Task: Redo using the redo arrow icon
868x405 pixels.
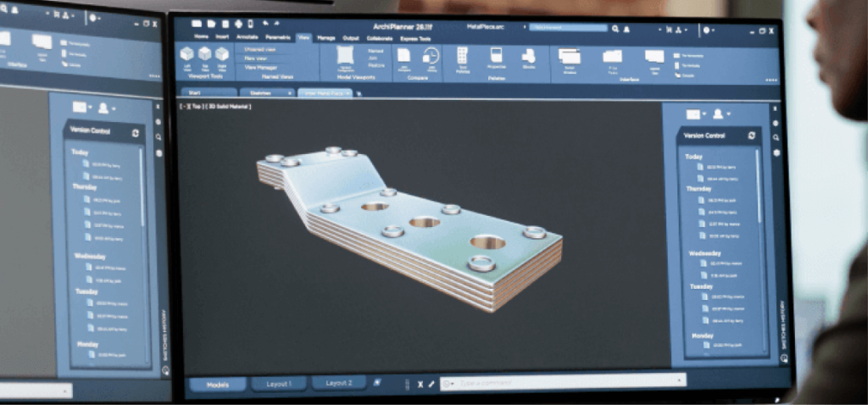Action: 277,23
